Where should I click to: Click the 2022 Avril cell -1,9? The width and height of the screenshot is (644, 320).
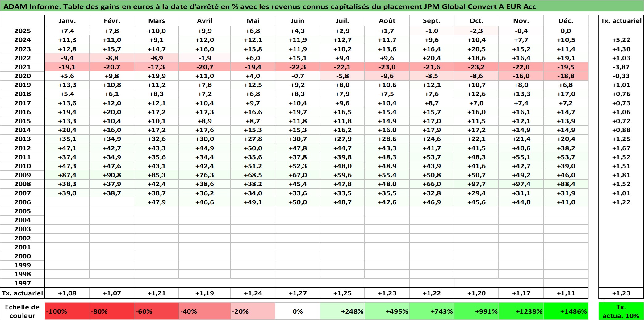(x=205, y=58)
